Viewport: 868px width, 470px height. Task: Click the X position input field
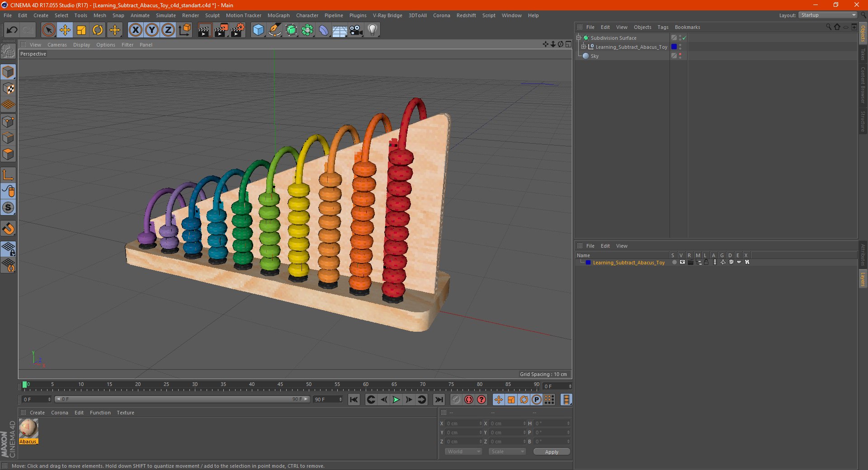[464, 423]
